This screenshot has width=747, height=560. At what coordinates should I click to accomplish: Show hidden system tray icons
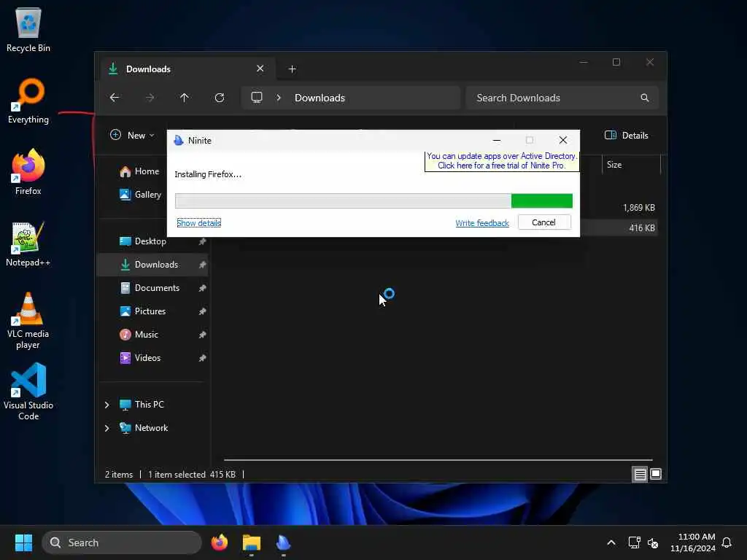point(611,542)
